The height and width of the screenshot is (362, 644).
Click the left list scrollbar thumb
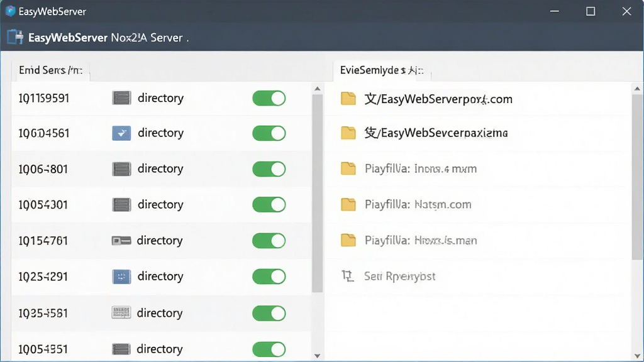tap(318, 194)
